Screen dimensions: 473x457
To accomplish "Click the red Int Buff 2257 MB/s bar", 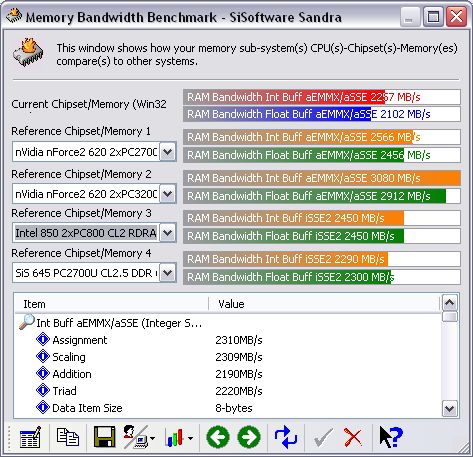I will pyautogui.click(x=322, y=97).
